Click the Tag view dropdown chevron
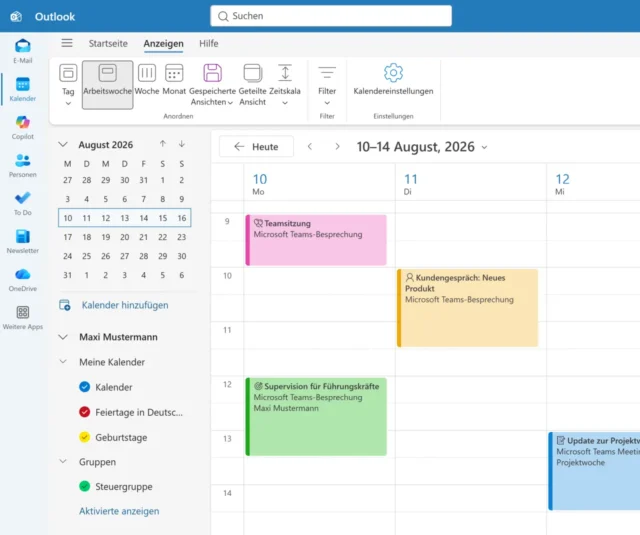This screenshot has width=640, height=535. 68,103
